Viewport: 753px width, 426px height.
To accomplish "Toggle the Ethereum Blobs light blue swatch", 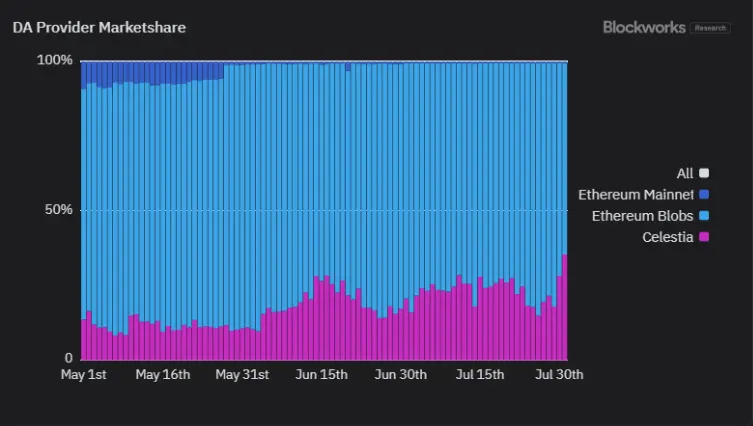I will point(703,216).
